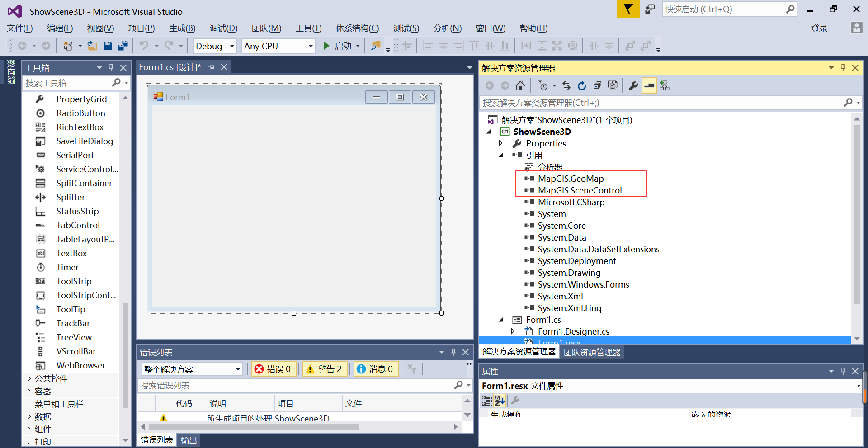
Task: Open the 生成(B) build menu
Action: 182,28
